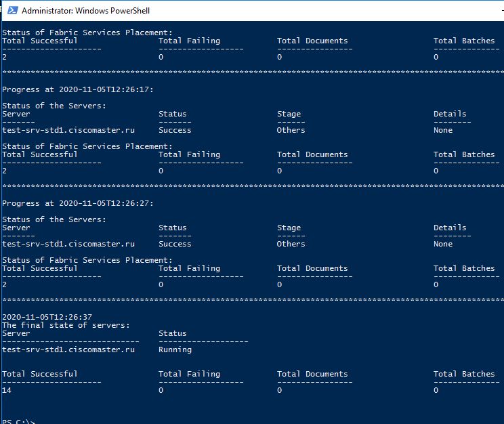Click the 'None' details under Progress at 12:26:17
Image resolution: width=504 pixels, height=424 pixels.
(x=443, y=130)
